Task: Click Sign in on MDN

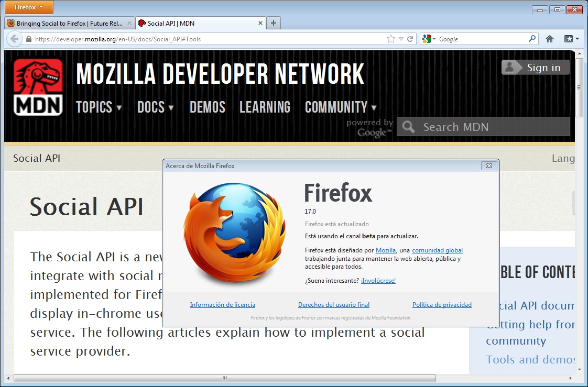Action: (536, 68)
